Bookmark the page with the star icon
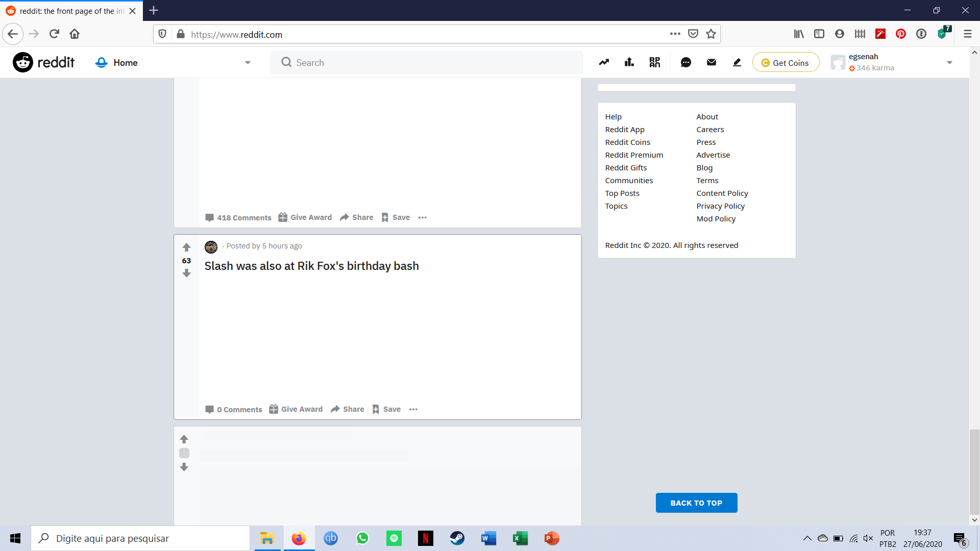Image resolution: width=980 pixels, height=551 pixels. tap(711, 34)
